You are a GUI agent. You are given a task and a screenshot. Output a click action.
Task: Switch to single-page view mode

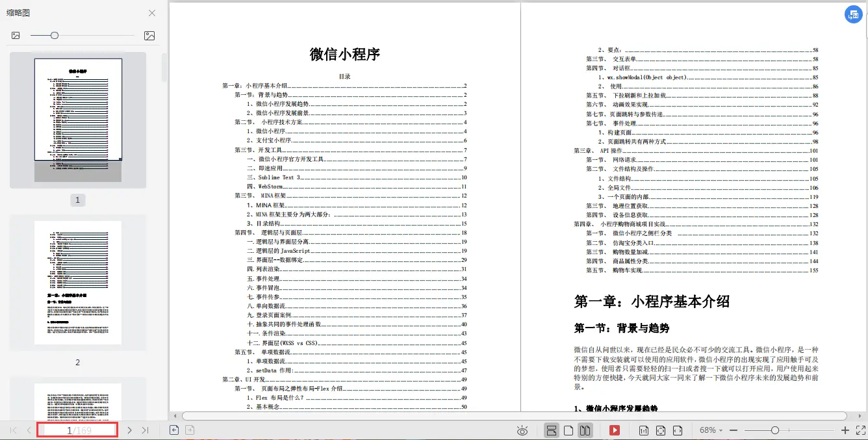point(568,430)
